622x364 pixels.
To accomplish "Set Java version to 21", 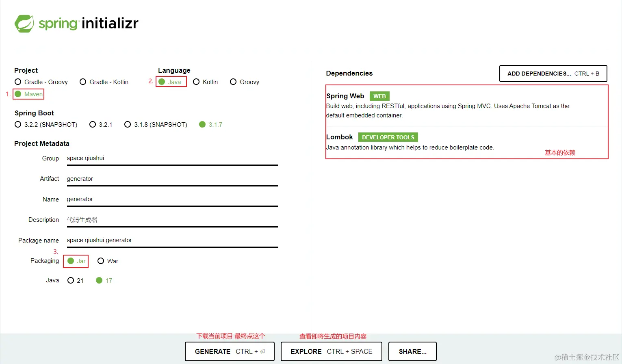I will (x=76, y=281).
